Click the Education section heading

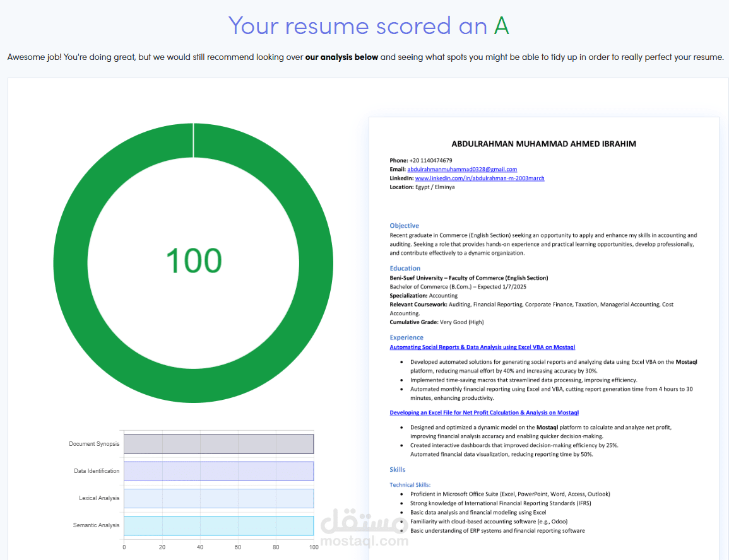coord(405,268)
